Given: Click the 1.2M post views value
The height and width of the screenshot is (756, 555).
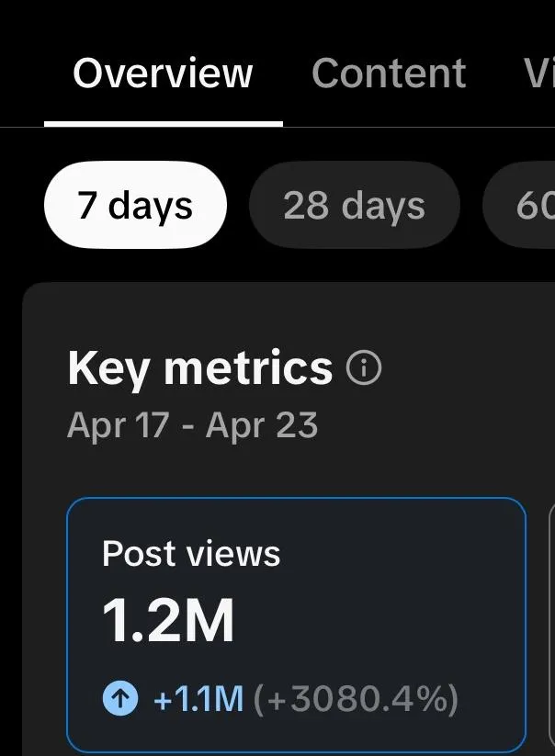Looking at the screenshot, I should click(x=168, y=621).
